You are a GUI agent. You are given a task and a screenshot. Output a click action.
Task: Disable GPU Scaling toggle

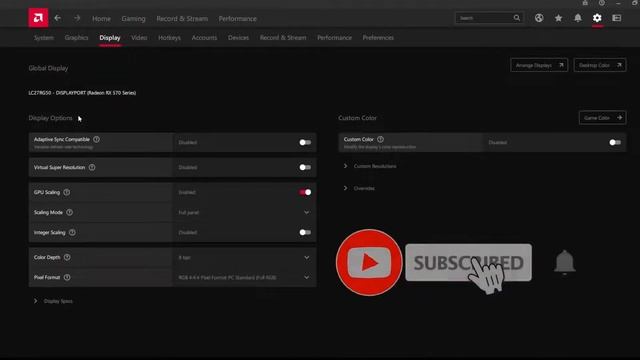(x=305, y=192)
